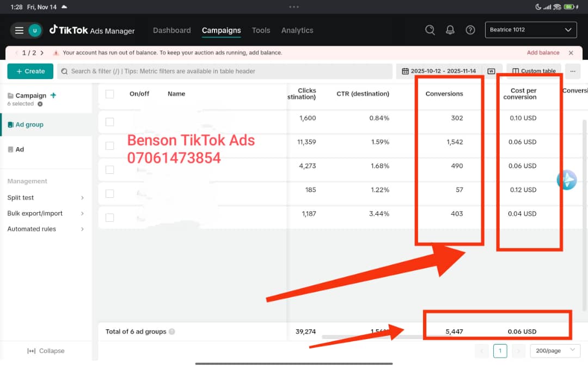
Task: Switch to the Dashboard tab
Action: point(171,31)
